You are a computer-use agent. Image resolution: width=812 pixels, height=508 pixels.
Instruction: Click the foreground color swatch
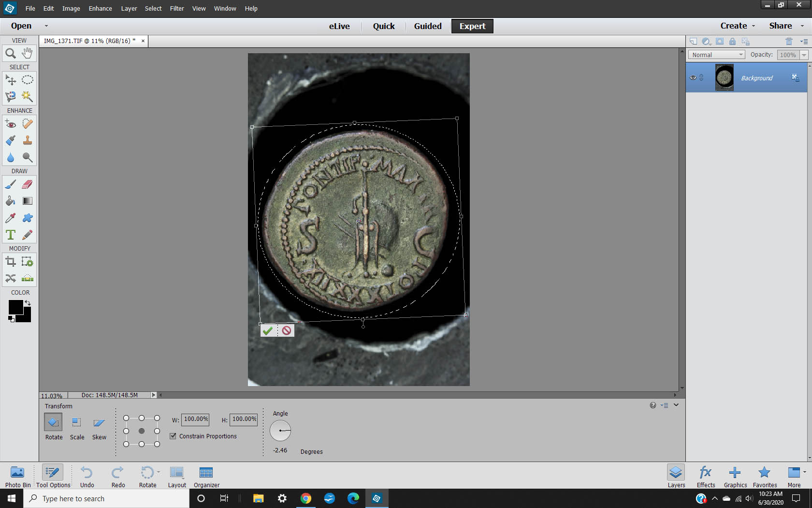pos(15,307)
